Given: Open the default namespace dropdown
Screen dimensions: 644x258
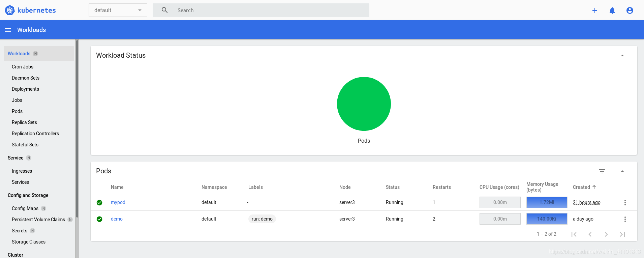Looking at the screenshot, I should [118, 10].
